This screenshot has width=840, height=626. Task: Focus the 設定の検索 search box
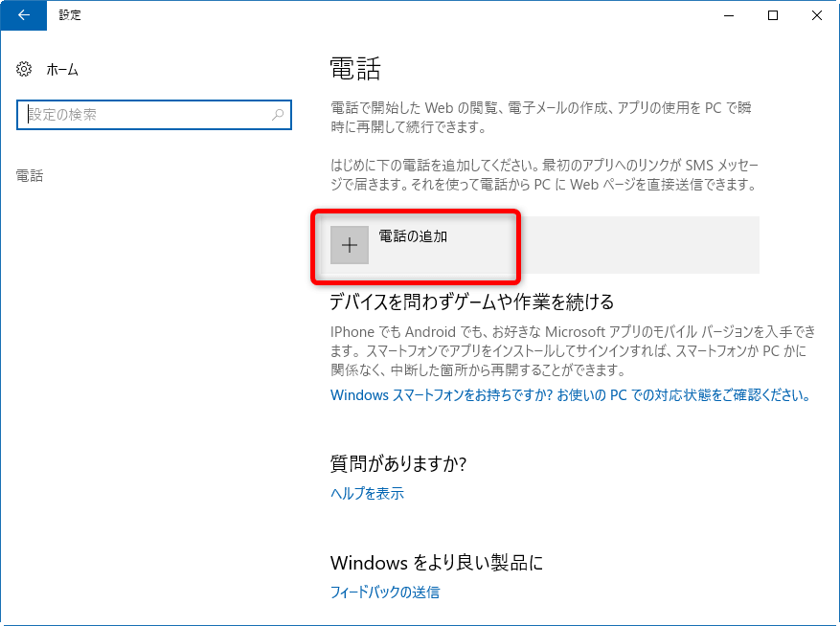(154, 115)
